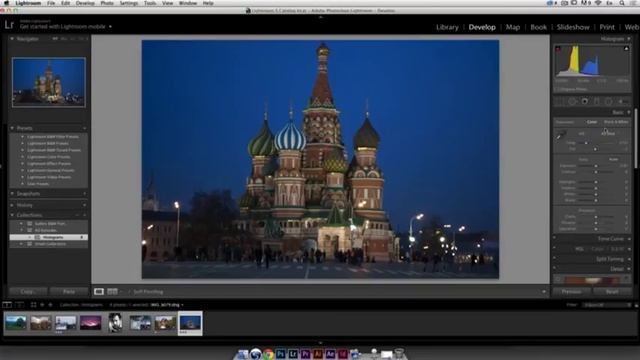Select the Crop Overlay tool icon
Image resolution: width=640 pixels, height=360 pixels.
click(x=560, y=101)
